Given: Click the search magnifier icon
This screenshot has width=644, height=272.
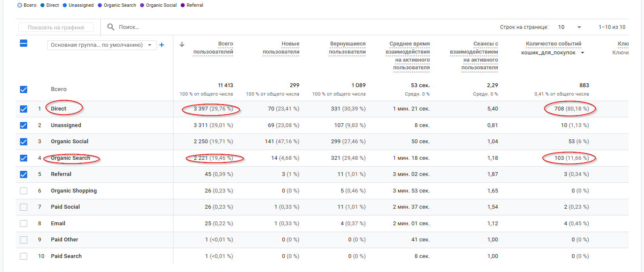Looking at the screenshot, I should click(x=111, y=27).
